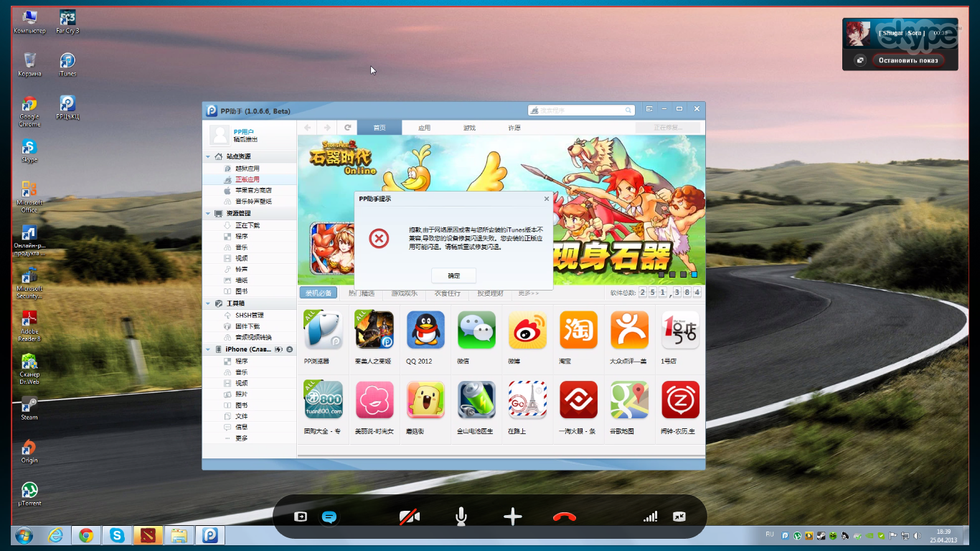This screenshot has height=551, width=980.
Task: Select the 金山电池医生 battery app icon
Action: click(x=476, y=399)
